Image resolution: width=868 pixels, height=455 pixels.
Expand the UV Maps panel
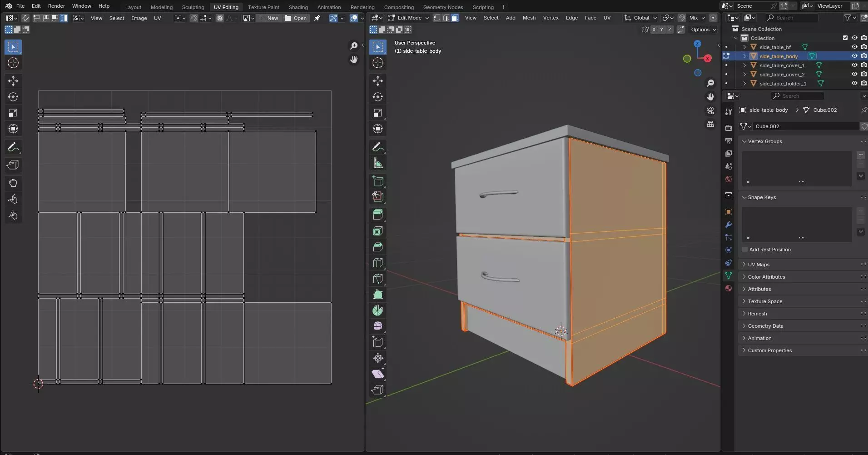(x=759, y=265)
